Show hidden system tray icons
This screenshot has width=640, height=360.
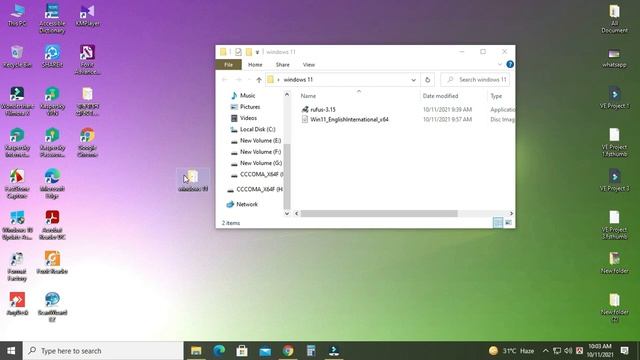click(x=546, y=351)
